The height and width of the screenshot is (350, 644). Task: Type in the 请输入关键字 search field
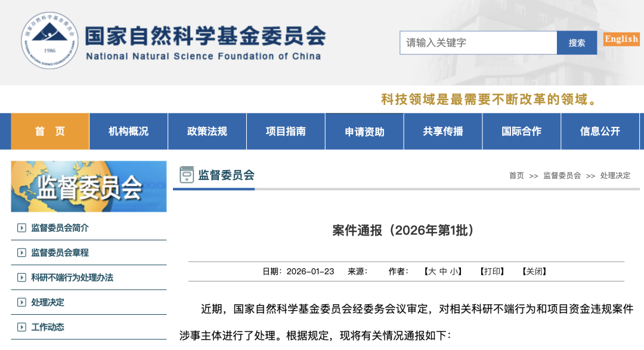(x=478, y=43)
